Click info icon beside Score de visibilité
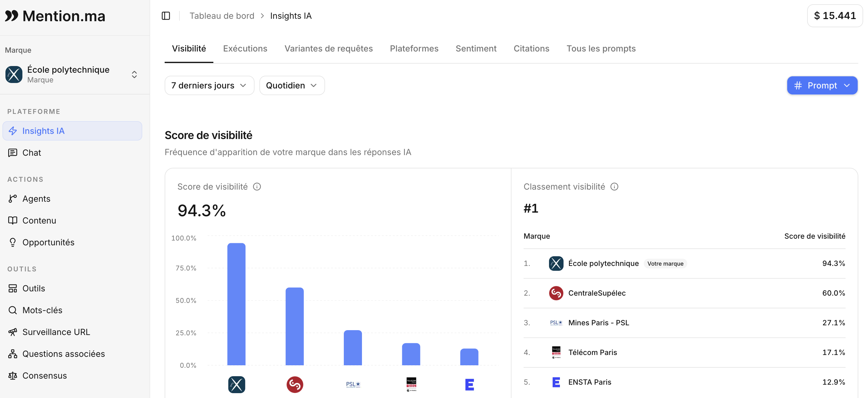 pyautogui.click(x=257, y=187)
